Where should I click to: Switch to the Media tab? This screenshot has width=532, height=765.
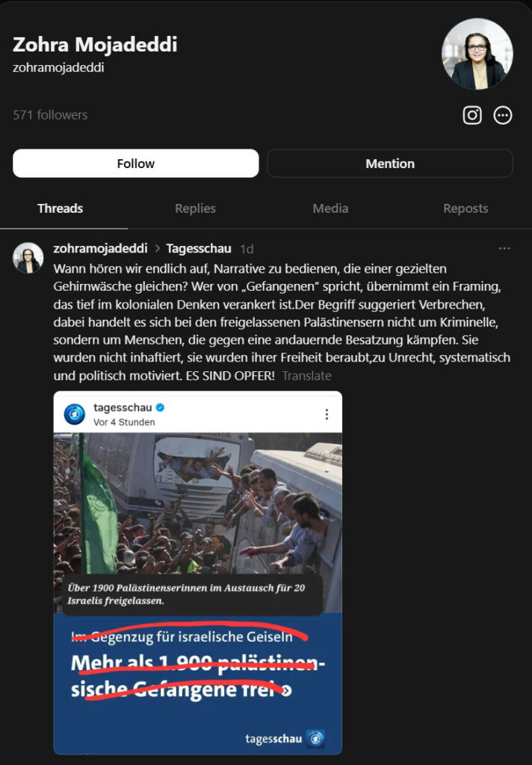pyautogui.click(x=330, y=208)
